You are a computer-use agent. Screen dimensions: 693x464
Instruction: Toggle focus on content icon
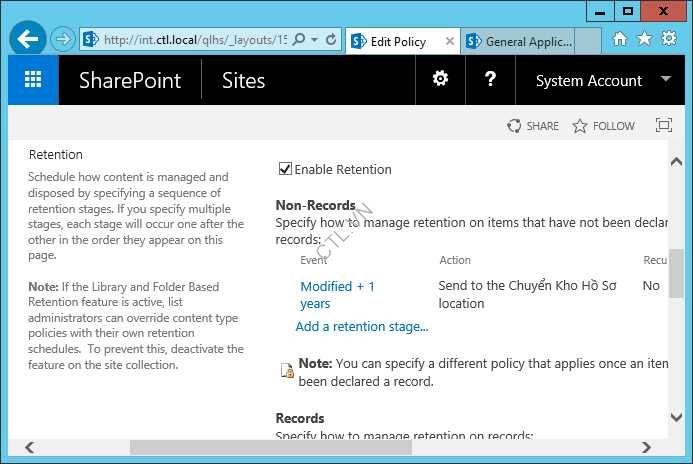663,126
